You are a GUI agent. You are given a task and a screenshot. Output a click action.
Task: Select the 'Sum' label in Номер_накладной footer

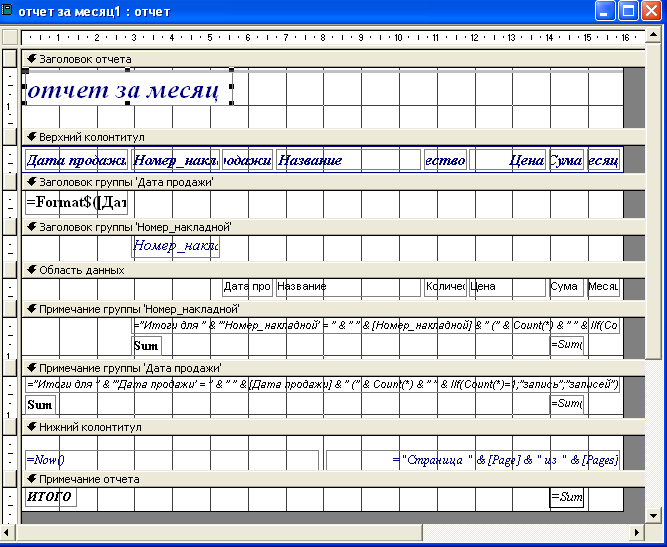(146, 346)
